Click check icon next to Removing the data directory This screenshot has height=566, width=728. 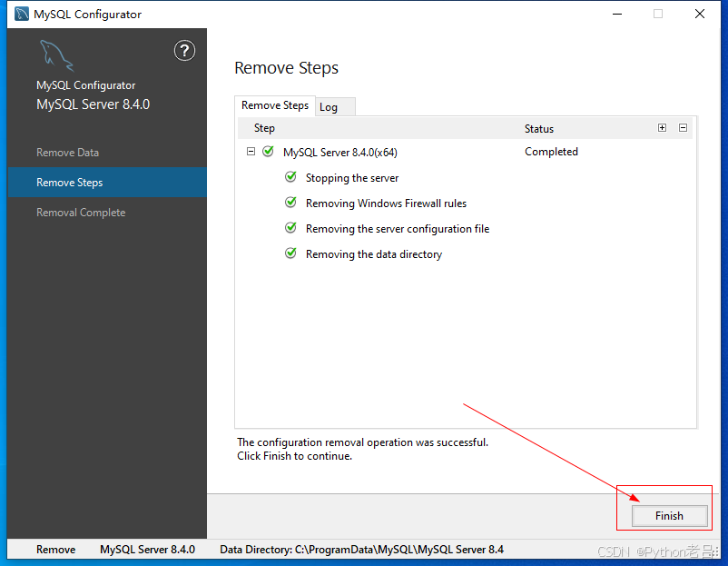pos(290,253)
